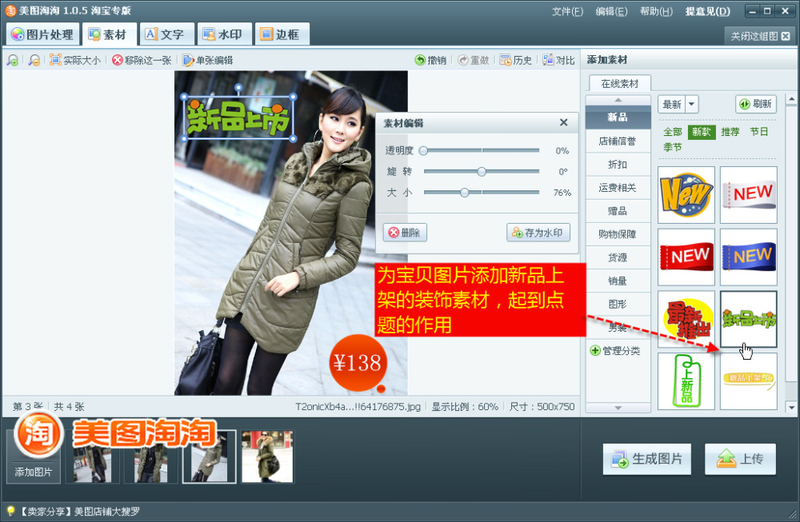Select the 推荐 filter option
Screen dimensions: 800x522
click(x=731, y=132)
